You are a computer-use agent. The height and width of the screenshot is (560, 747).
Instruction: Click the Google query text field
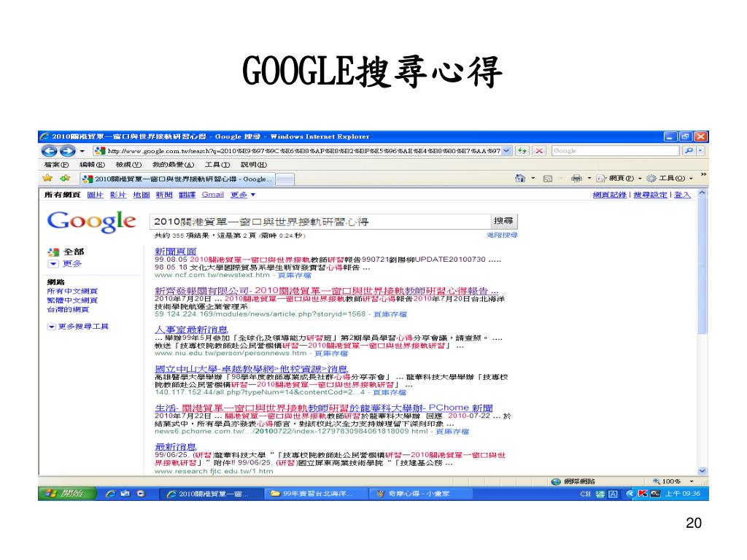click(320, 222)
